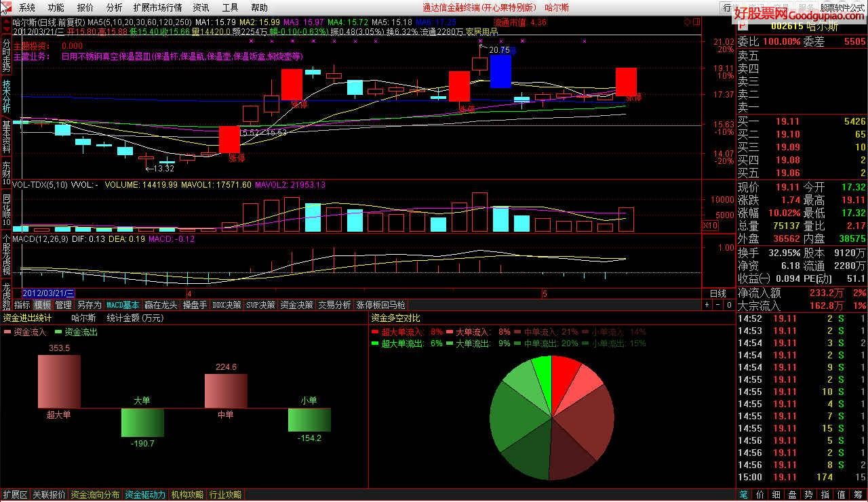The width and height of the screenshot is (868, 502).
Task: Click the 买一 bid row at 19.11
Action: tap(802, 121)
